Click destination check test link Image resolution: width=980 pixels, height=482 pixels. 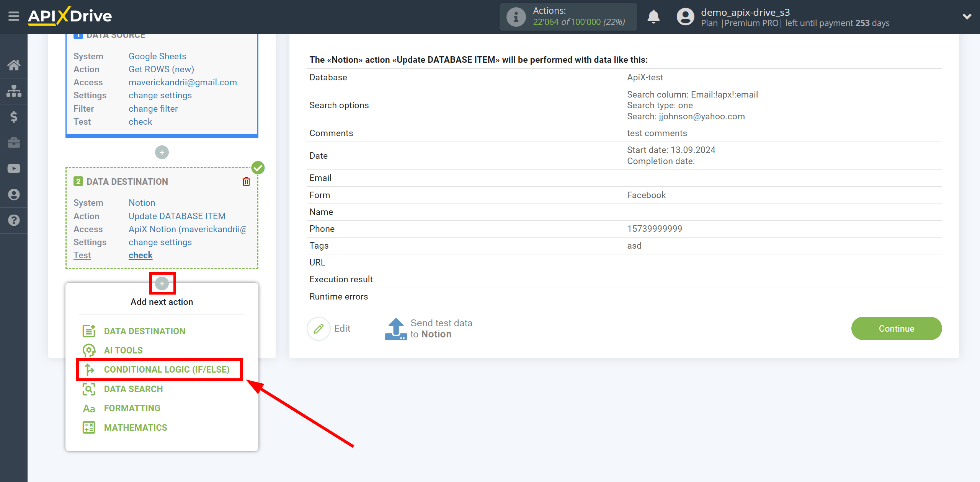pos(140,255)
